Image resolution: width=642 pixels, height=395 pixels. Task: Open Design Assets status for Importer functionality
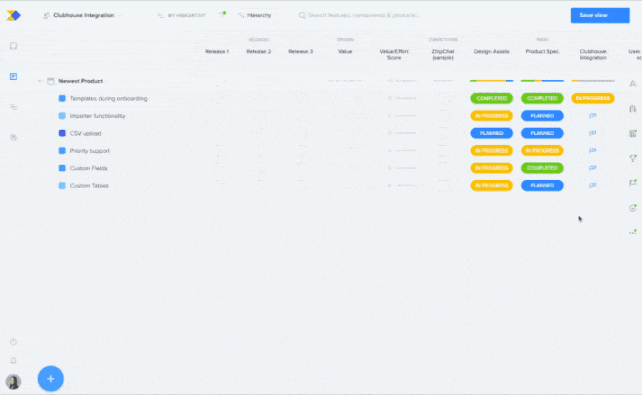pyautogui.click(x=491, y=116)
